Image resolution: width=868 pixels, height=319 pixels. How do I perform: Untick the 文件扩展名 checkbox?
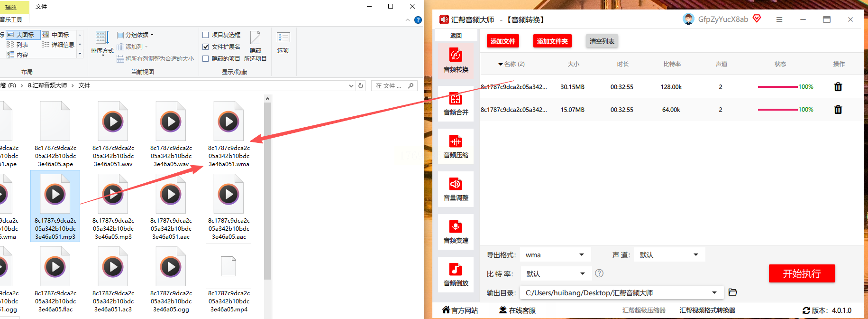click(206, 47)
